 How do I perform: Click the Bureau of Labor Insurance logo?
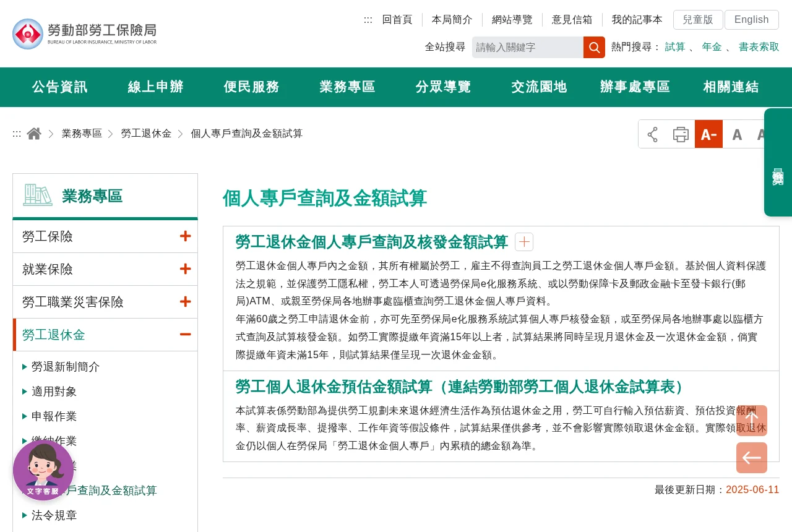tap(85, 33)
